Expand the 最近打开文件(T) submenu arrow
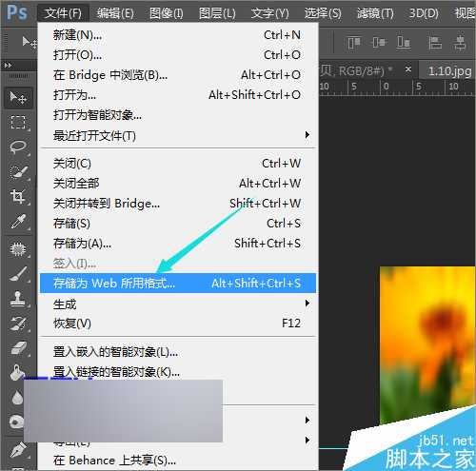 coord(307,135)
